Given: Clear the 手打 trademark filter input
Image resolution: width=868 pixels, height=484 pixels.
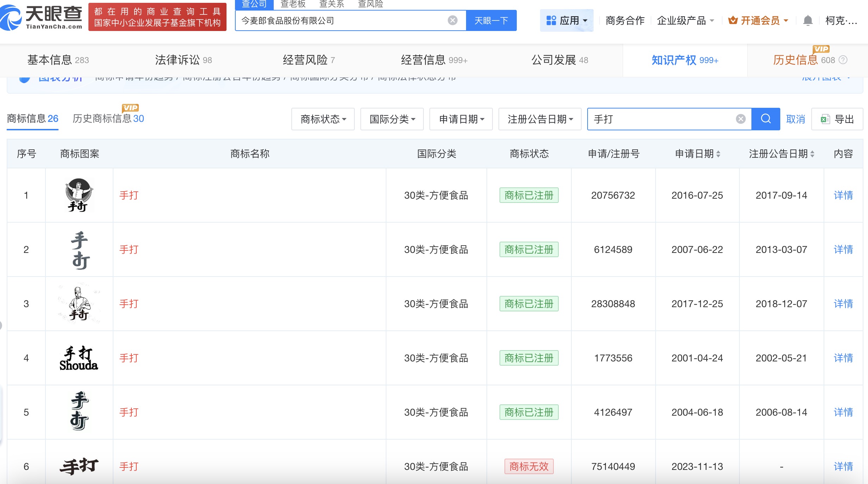Looking at the screenshot, I should [740, 119].
